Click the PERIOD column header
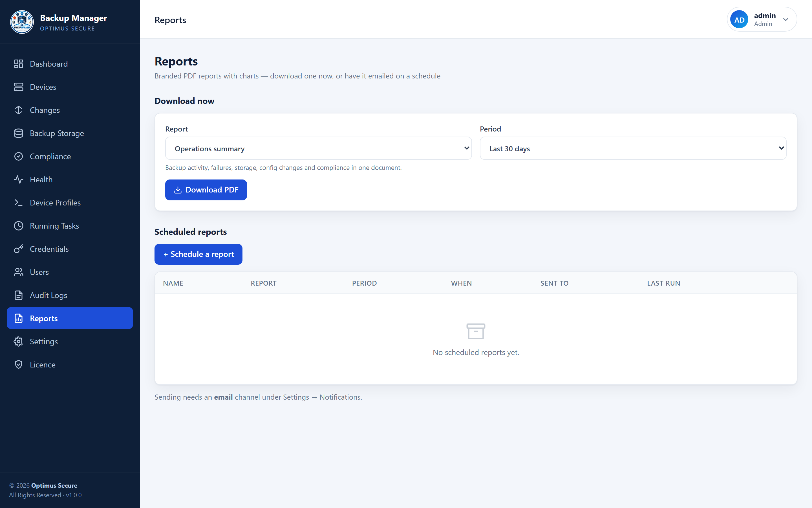 click(364, 283)
